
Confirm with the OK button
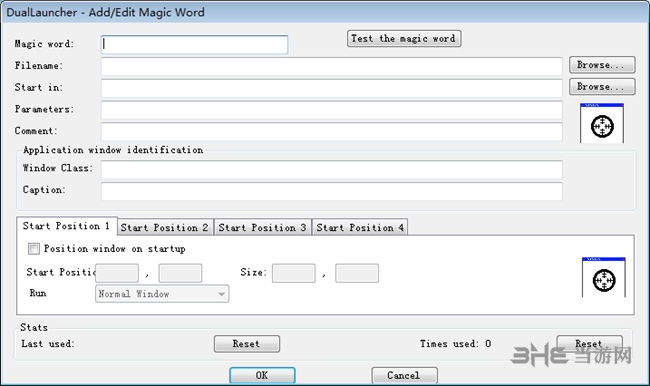point(262,375)
